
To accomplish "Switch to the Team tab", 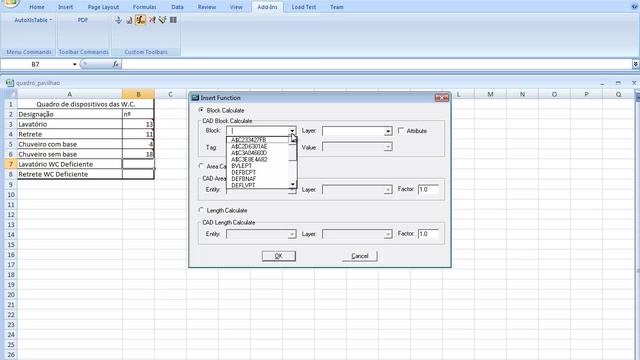I will click(x=337, y=7).
